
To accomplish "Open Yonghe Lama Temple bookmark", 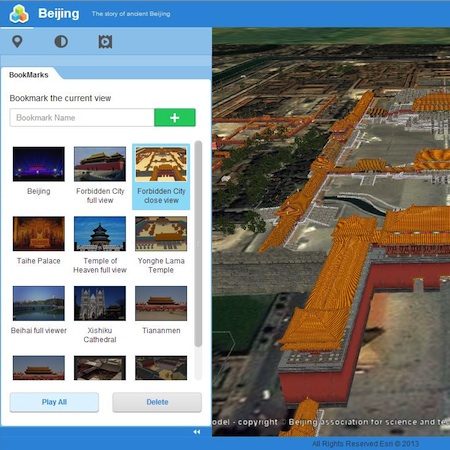I will coord(161,234).
